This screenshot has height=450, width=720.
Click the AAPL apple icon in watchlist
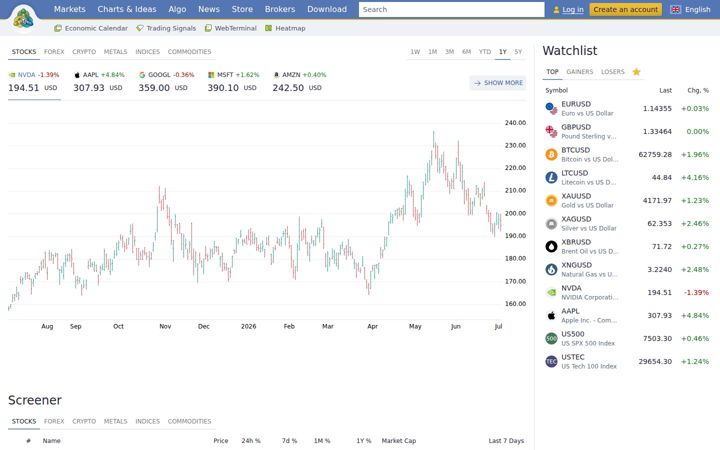(x=551, y=315)
